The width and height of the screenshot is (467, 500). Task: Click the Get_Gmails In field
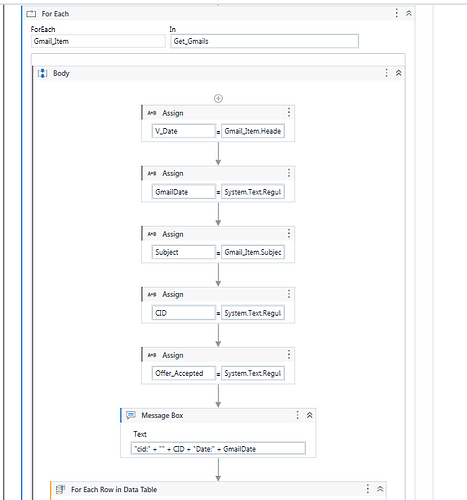pyautogui.click(x=265, y=41)
